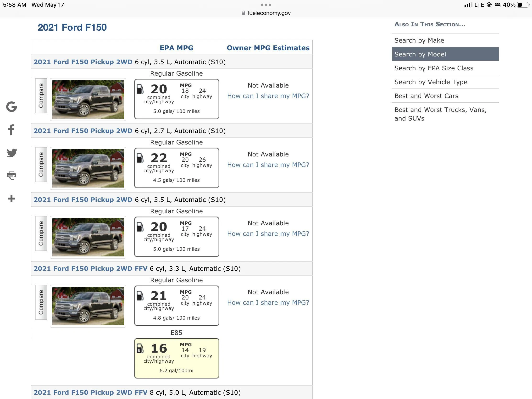Share page on Facebook icon
The image size is (532, 399).
(x=11, y=130)
